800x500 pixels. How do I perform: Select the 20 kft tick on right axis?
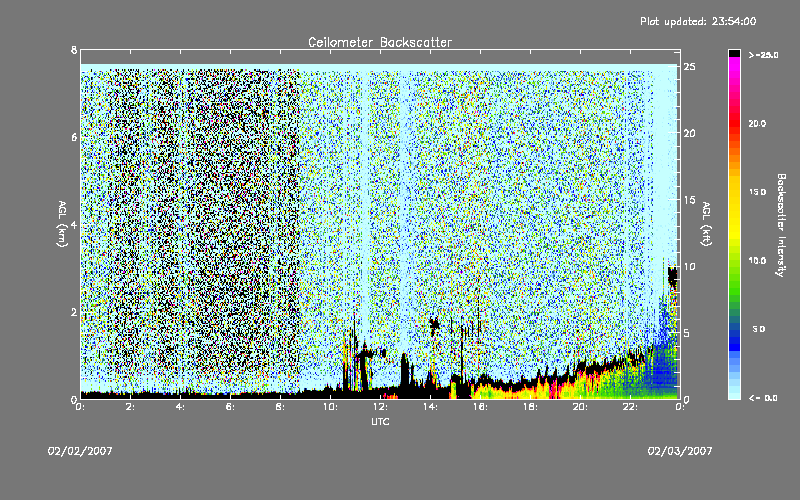690,134
